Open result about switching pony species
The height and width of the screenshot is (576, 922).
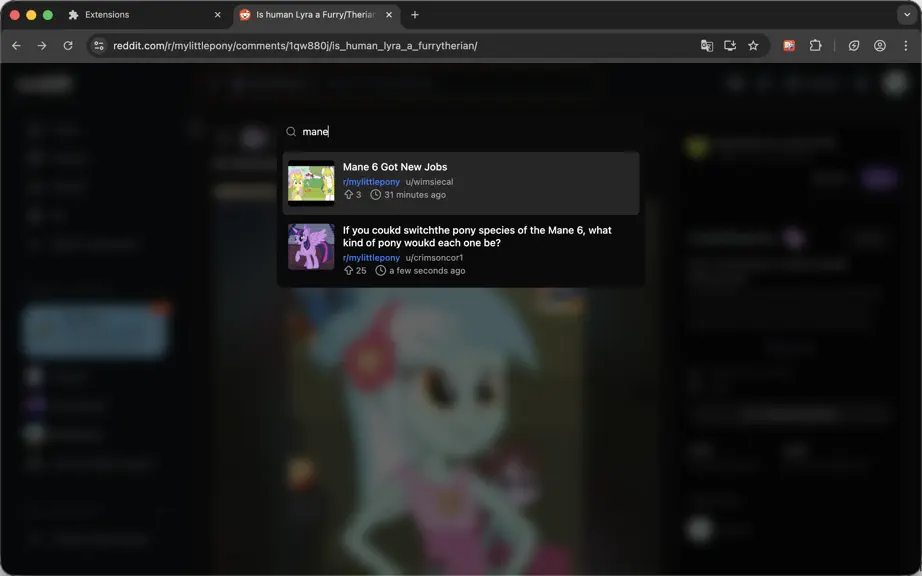tap(461, 249)
